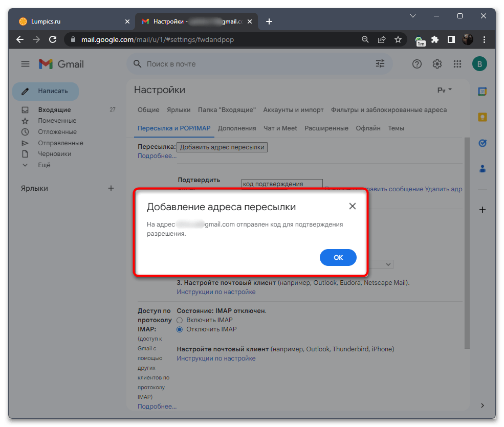This screenshot has height=427, width=504.
Task: Share this page icon in address bar
Action: click(382, 39)
